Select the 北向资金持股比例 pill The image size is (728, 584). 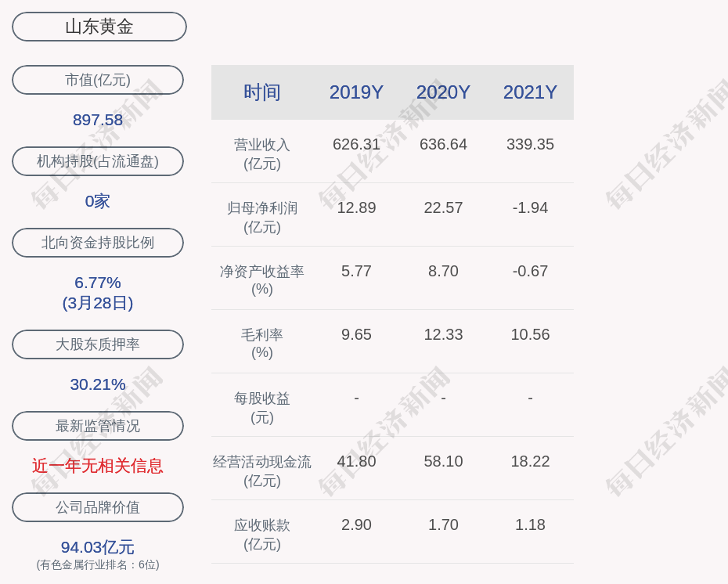(98, 243)
